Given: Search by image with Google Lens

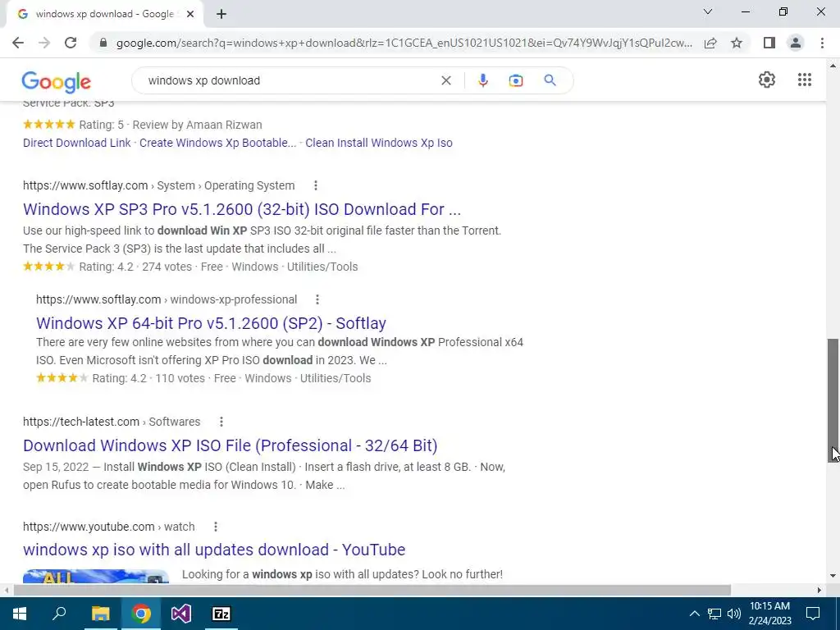Looking at the screenshot, I should [x=515, y=80].
